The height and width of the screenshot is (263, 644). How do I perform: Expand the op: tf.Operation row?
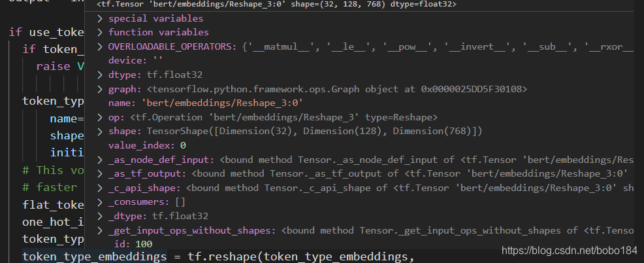click(99, 118)
